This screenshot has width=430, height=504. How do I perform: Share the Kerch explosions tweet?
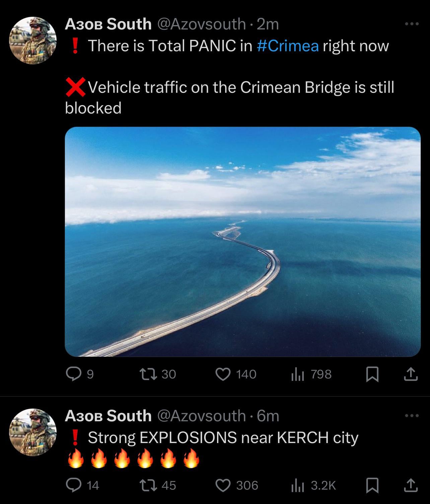(411, 485)
